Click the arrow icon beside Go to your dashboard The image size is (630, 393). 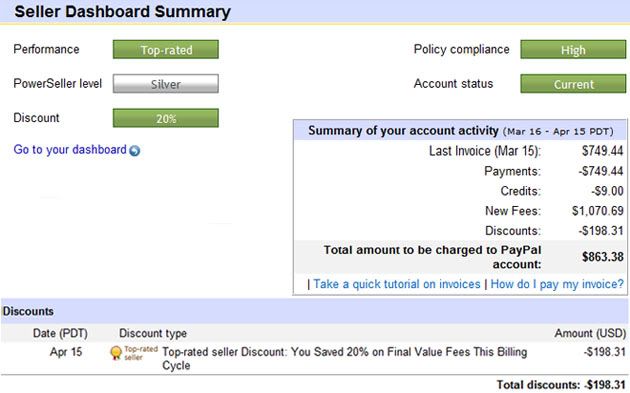click(x=135, y=151)
